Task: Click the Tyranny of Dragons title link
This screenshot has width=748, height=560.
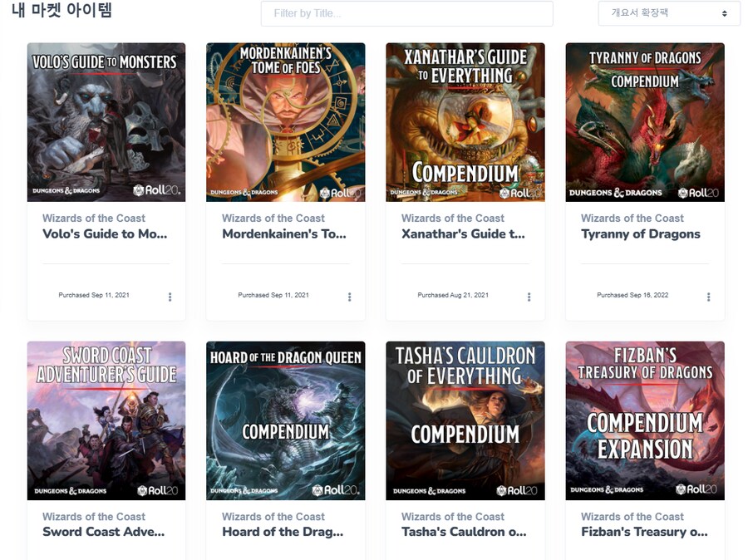Action: [x=641, y=233]
